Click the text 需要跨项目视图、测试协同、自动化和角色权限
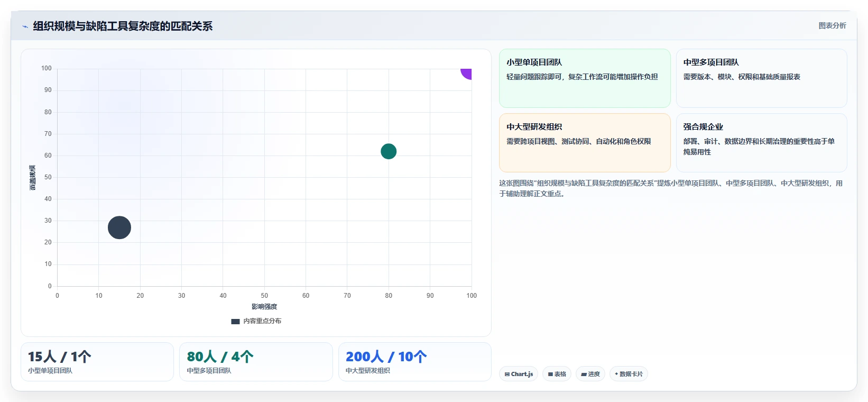 tap(579, 141)
